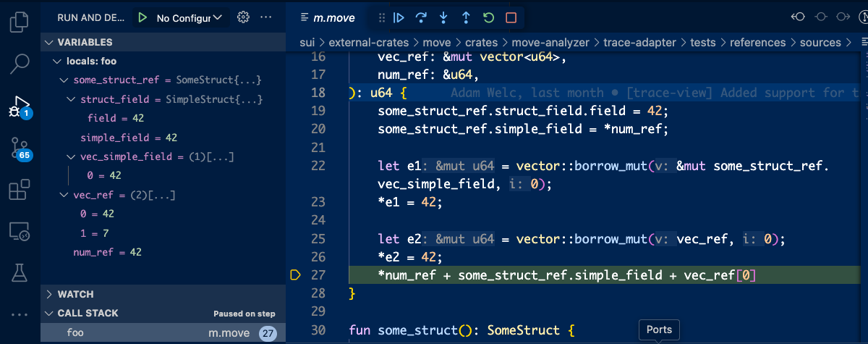Viewport: 868px width, 344px height.
Task: Open the No Configurations dropdown
Action: pyautogui.click(x=189, y=17)
